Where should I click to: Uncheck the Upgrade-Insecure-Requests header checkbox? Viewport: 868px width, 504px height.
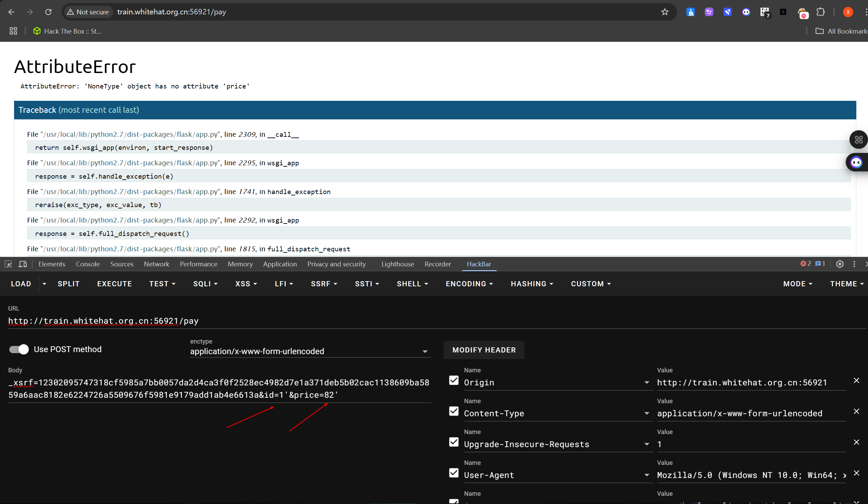pyautogui.click(x=454, y=442)
